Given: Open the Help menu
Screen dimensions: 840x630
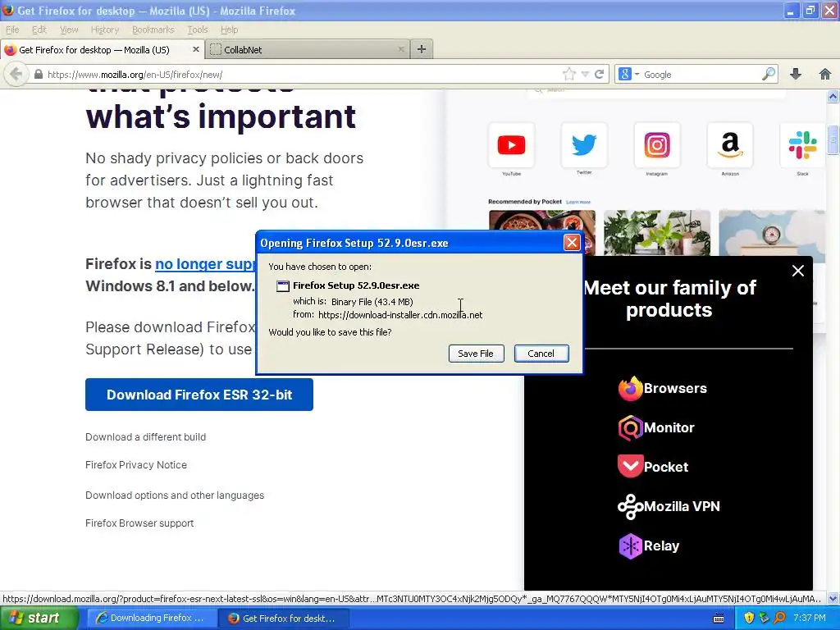Looking at the screenshot, I should click(230, 30).
